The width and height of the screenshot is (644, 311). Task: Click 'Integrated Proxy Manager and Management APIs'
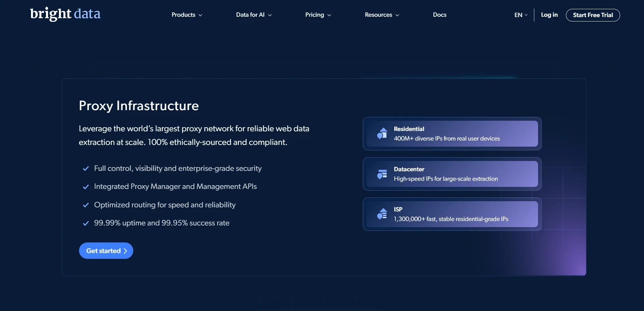click(175, 187)
